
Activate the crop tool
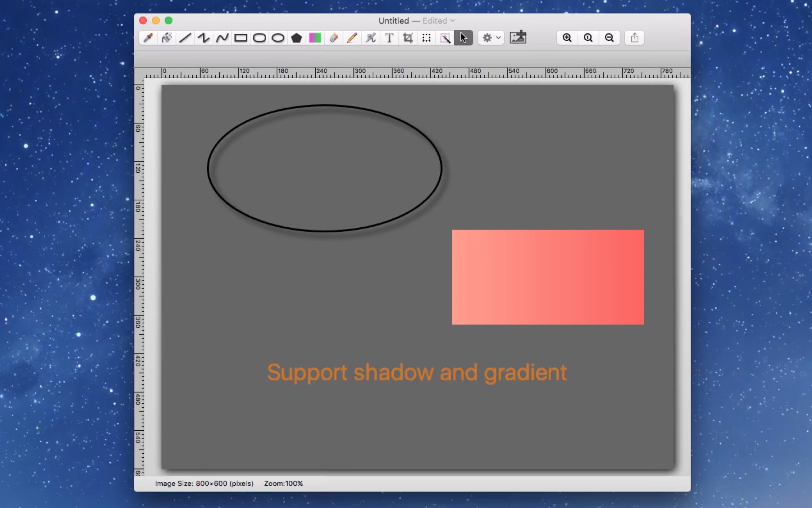408,38
